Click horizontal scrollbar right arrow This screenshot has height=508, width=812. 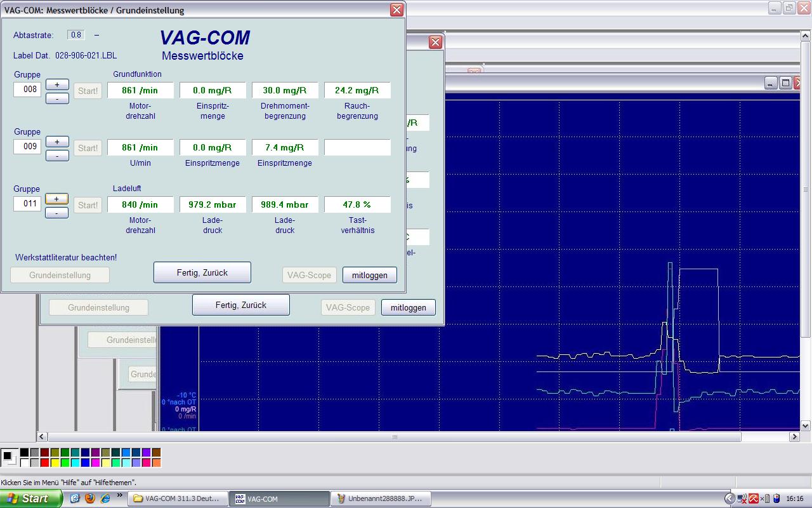point(794,437)
